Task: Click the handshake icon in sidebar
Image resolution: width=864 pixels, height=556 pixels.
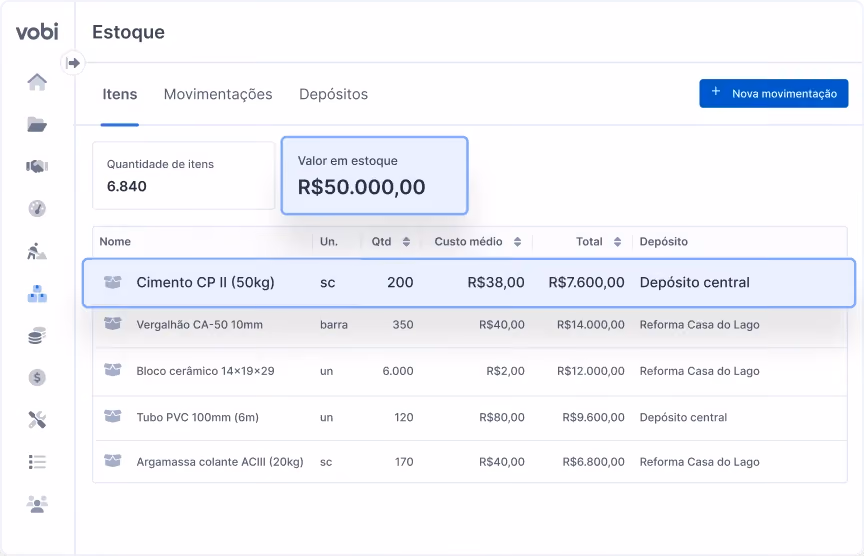Action: (37, 166)
